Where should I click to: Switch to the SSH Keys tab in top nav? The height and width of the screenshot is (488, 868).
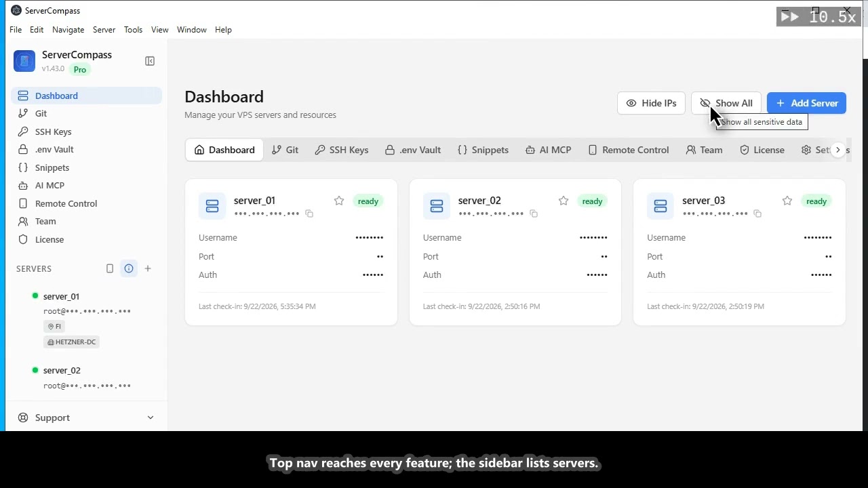click(342, 150)
